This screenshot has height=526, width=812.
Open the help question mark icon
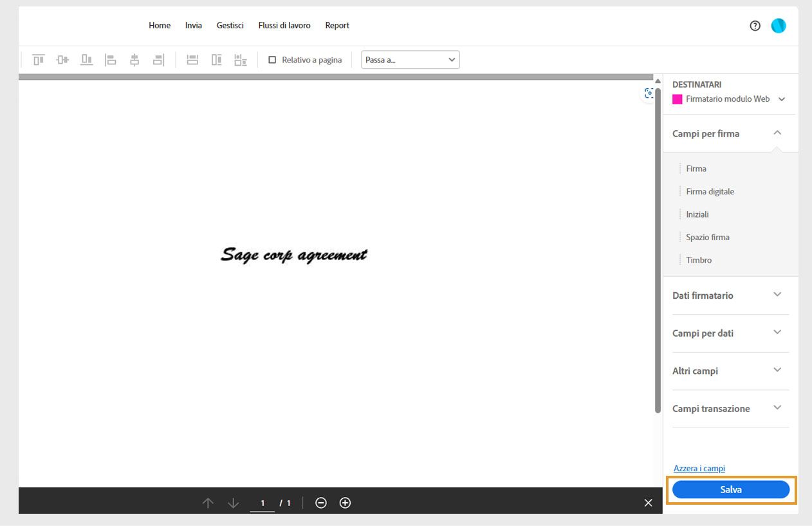pyautogui.click(x=755, y=26)
